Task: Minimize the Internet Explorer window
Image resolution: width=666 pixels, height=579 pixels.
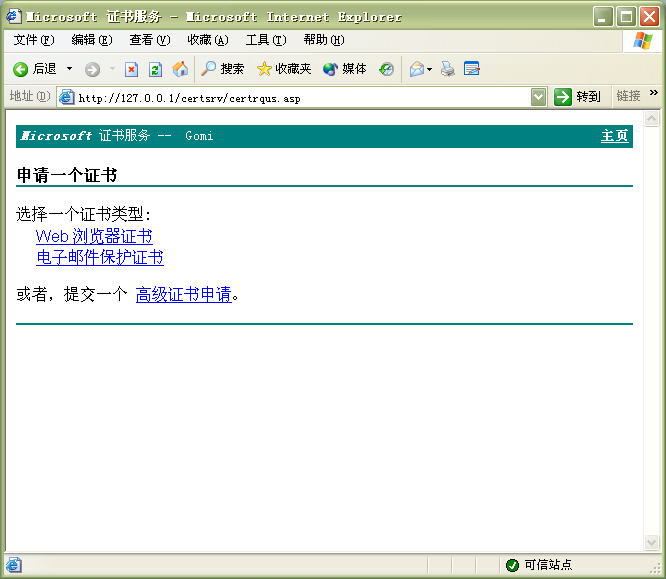Action: pyautogui.click(x=603, y=17)
